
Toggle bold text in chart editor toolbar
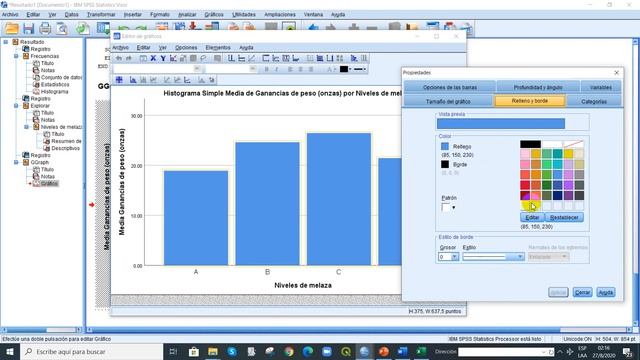pyautogui.click(x=267, y=69)
